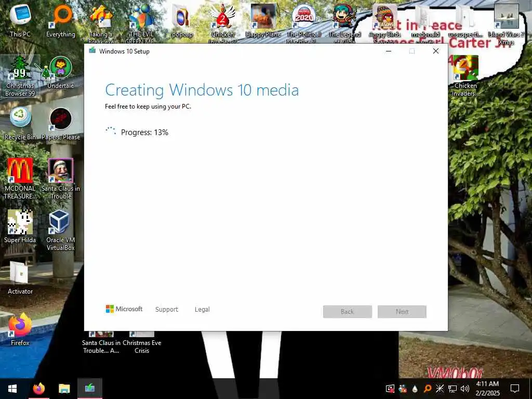Open the This PC desktop icon

click(x=20, y=20)
